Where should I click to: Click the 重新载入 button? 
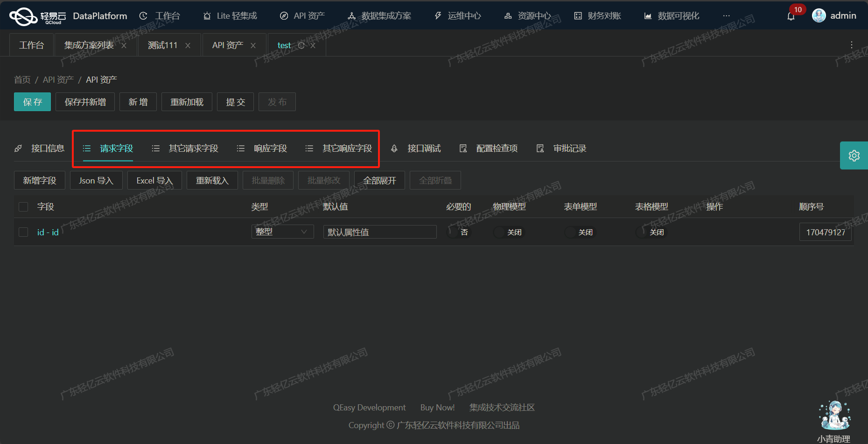click(212, 180)
